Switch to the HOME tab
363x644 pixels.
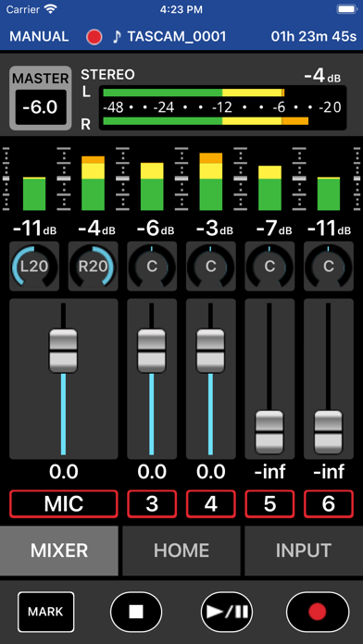[x=181, y=551]
